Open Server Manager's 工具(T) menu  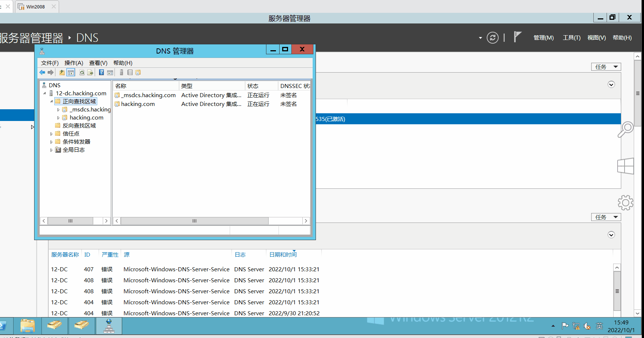click(x=572, y=38)
